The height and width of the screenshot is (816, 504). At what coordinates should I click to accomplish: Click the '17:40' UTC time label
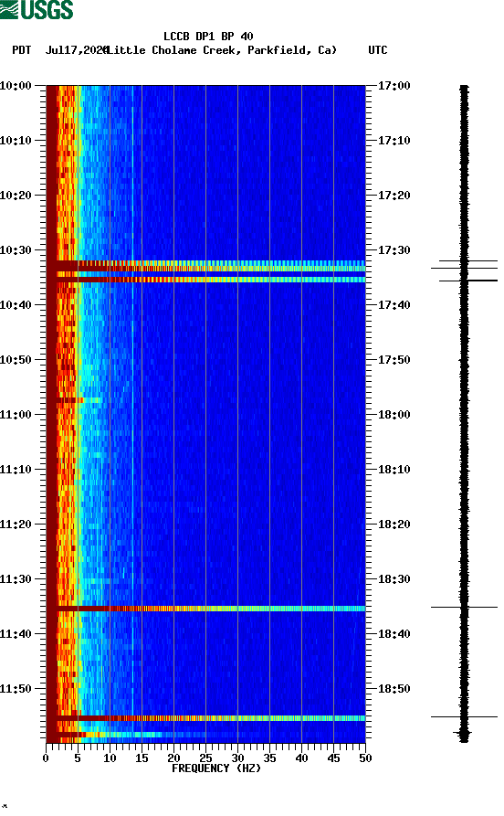[394, 305]
